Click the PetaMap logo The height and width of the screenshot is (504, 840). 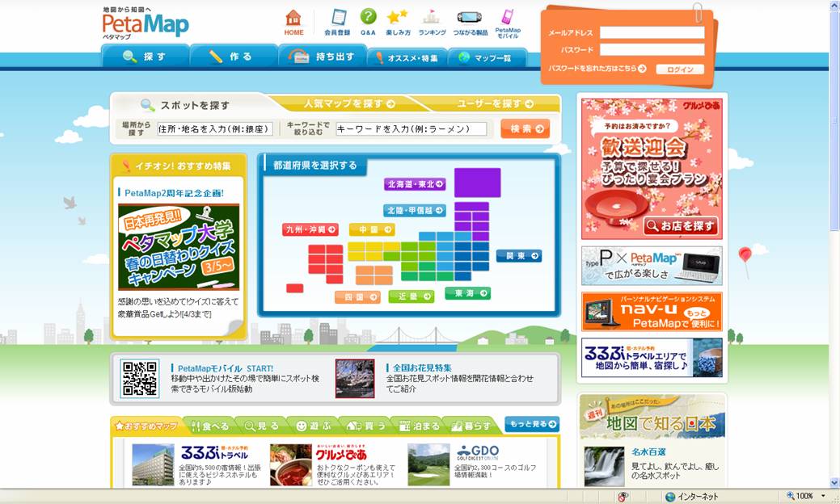[x=146, y=23]
